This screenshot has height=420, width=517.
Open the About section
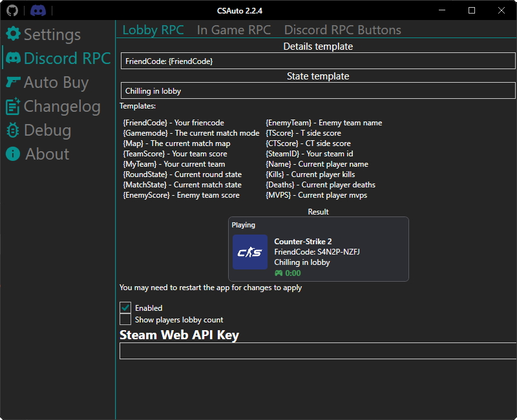[x=47, y=154]
